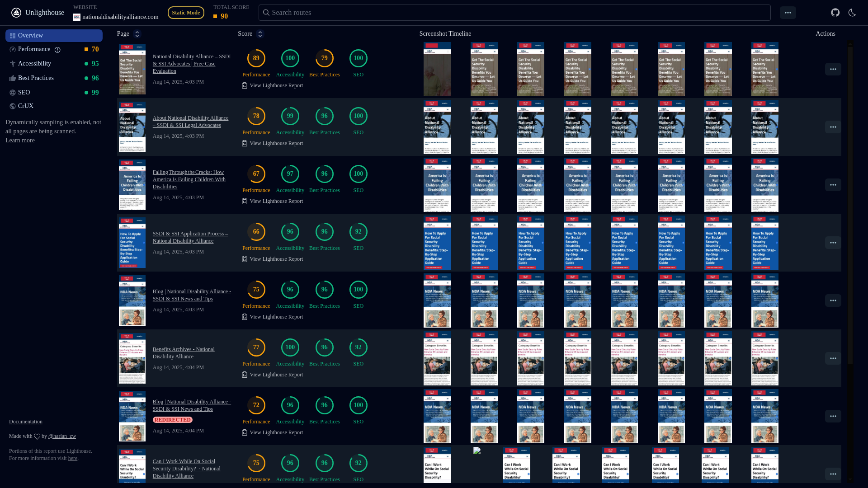The height and width of the screenshot is (488, 868).
Task: Open the Falling Through the Cracks page link
Action: (x=189, y=179)
